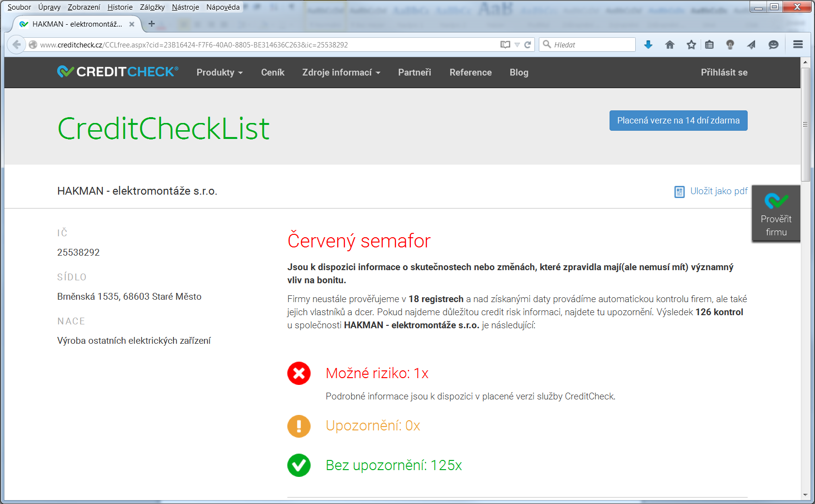
Task: Click the HAKMAN - elektromontáže s.r.o. company title
Action: pos(137,191)
